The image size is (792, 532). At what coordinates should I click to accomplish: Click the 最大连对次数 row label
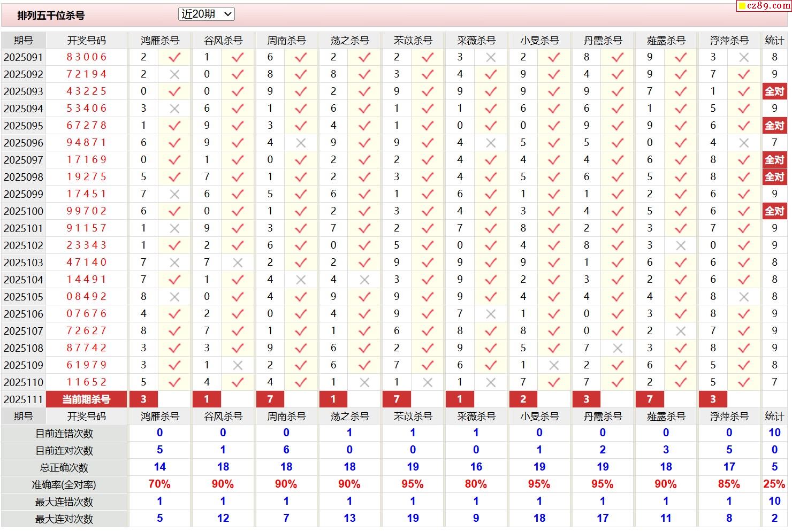pos(64,519)
